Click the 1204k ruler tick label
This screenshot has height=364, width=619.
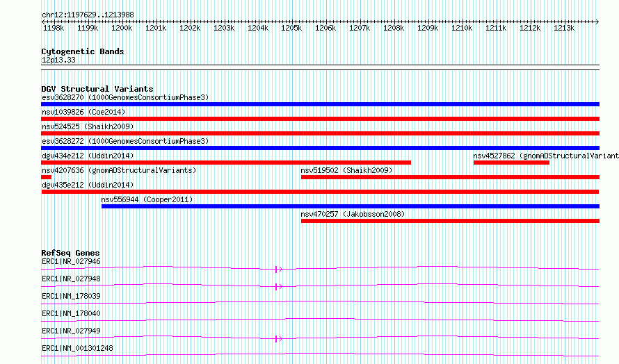[258, 28]
